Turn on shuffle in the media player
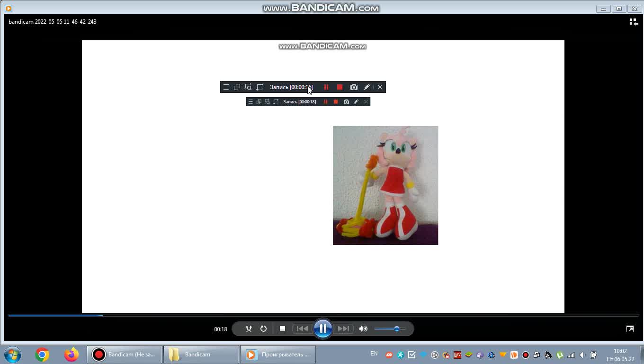This screenshot has width=644, height=364. (x=249, y=329)
